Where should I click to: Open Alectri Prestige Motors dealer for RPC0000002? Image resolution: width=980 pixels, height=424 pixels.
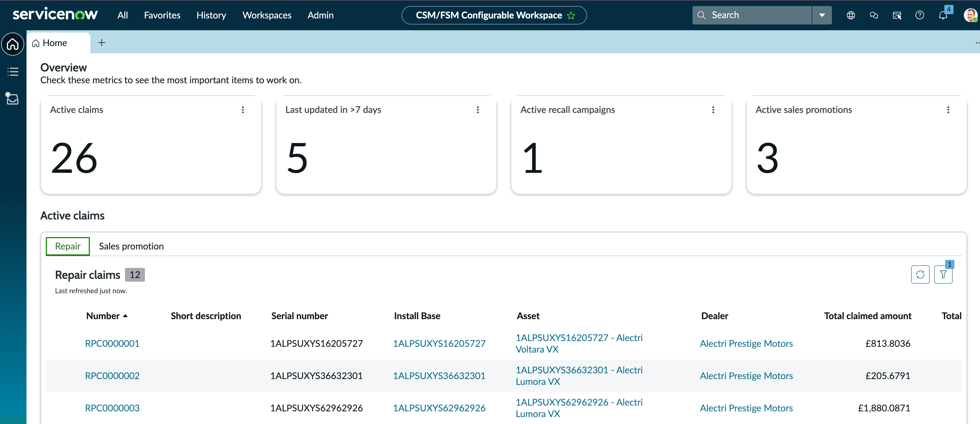coord(746,376)
